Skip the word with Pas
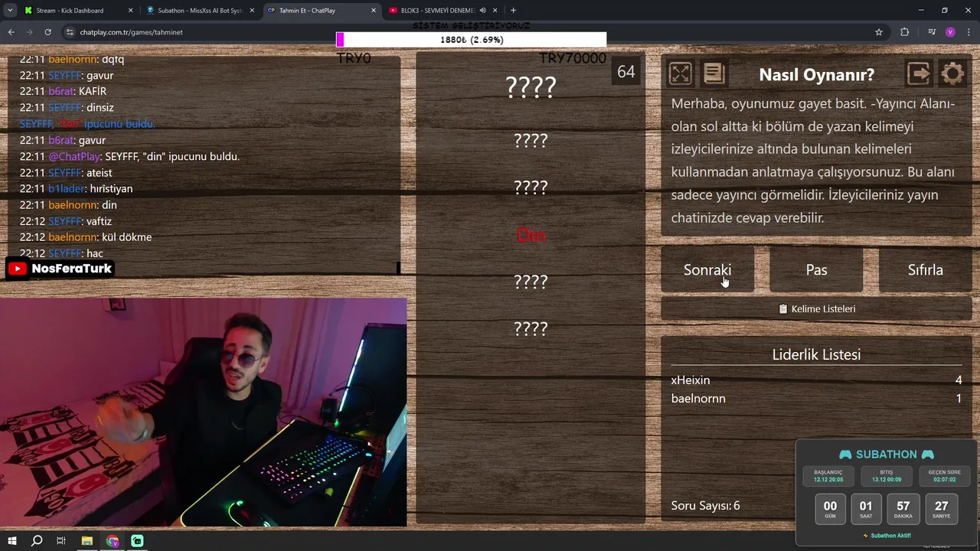980x551 pixels. point(816,269)
